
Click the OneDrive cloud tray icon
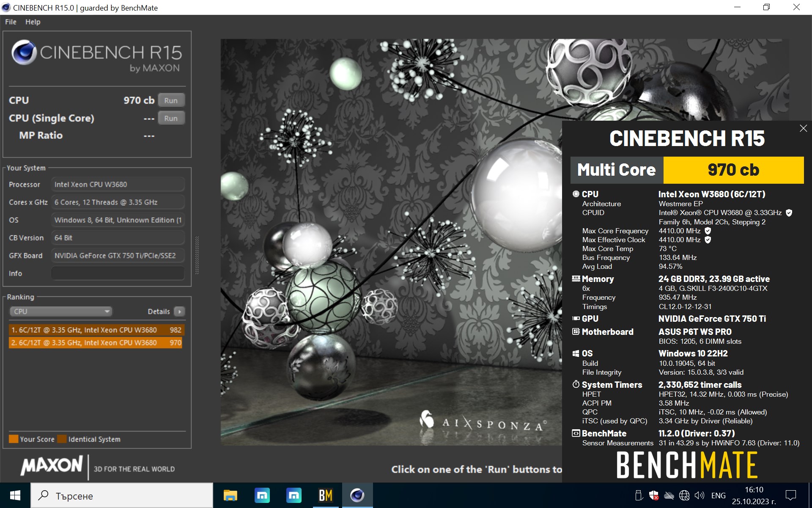click(x=669, y=495)
